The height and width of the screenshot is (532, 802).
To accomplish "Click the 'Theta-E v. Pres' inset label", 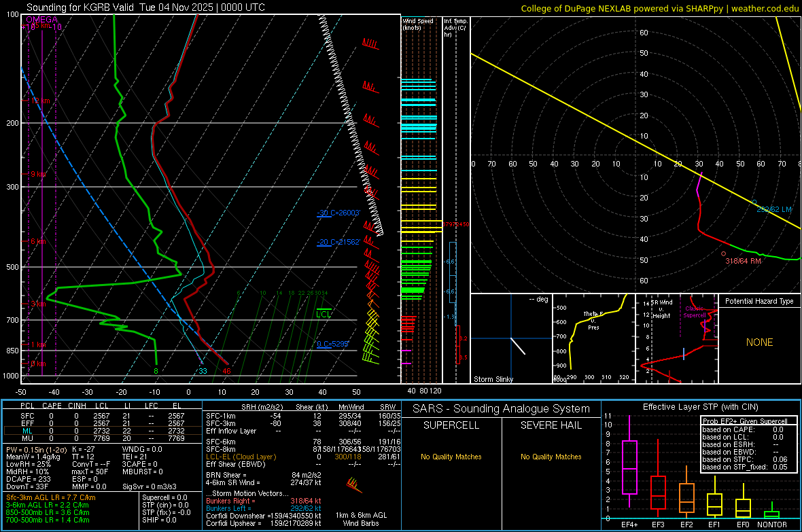I will click(x=593, y=320).
